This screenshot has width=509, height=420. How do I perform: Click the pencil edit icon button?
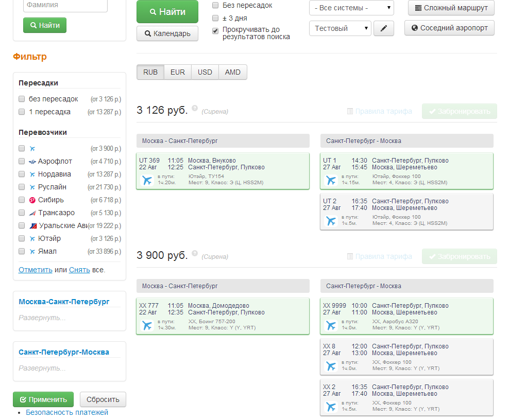pos(384,28)
